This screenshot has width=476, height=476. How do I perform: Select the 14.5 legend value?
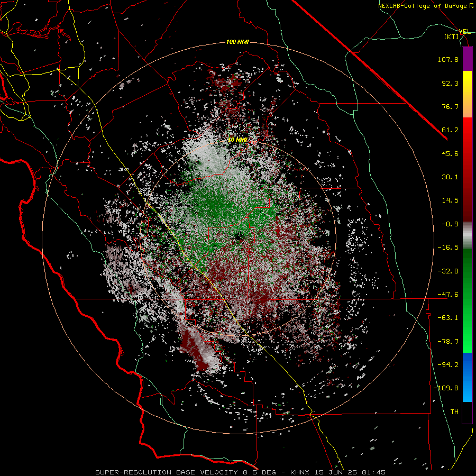coord(450,200)
